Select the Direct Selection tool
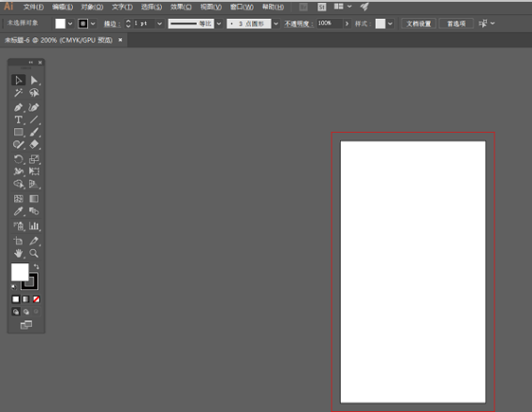Viewport: 532px width, 412px height. coord(34,81)
